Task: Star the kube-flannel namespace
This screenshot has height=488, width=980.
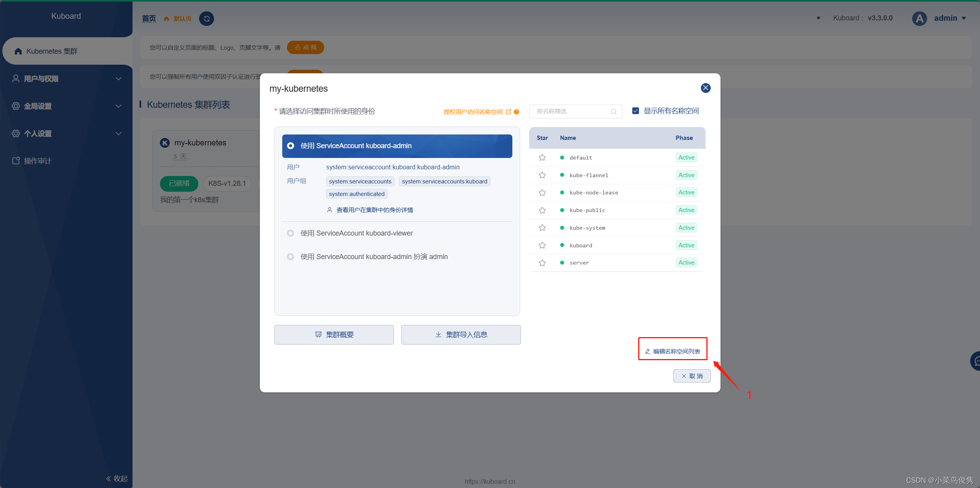Action: coord(542,175)
